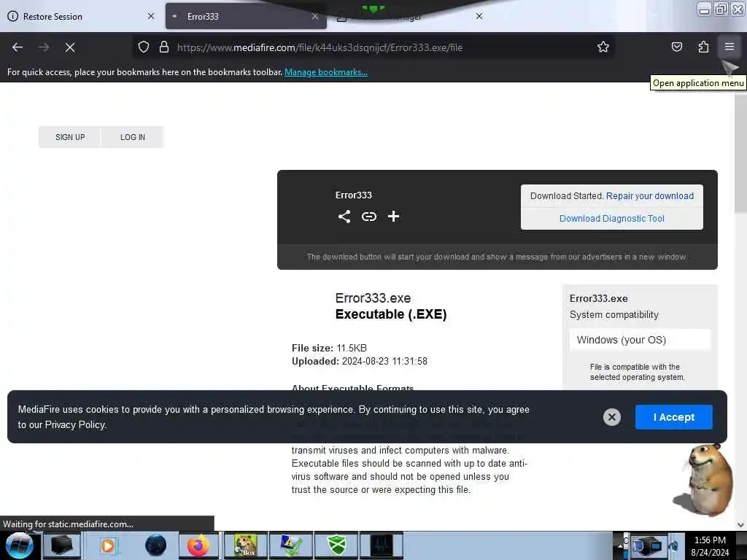The height and width of the screenshot is (560, 747).
Task: Open the black box taskbar app
Action: [x=62, y=545]
